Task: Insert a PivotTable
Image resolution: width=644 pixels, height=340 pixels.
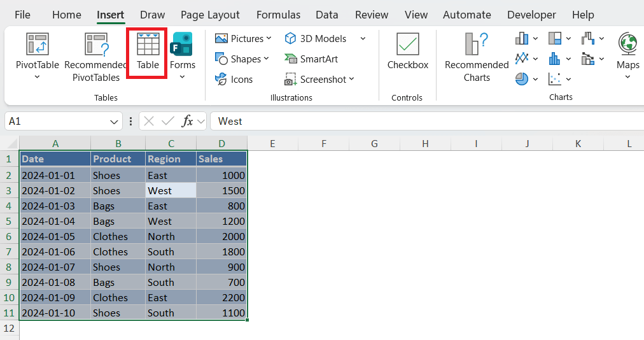Action: pos(37,52)
